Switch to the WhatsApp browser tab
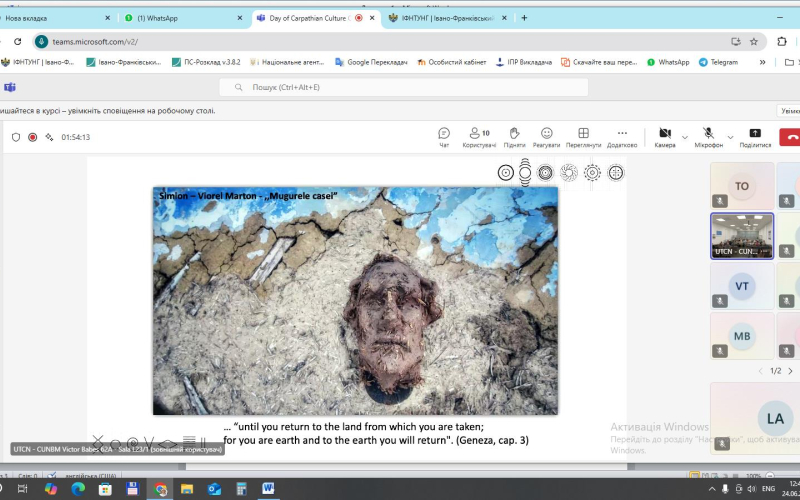Viewport: 800px width, 500px height. 158,18
